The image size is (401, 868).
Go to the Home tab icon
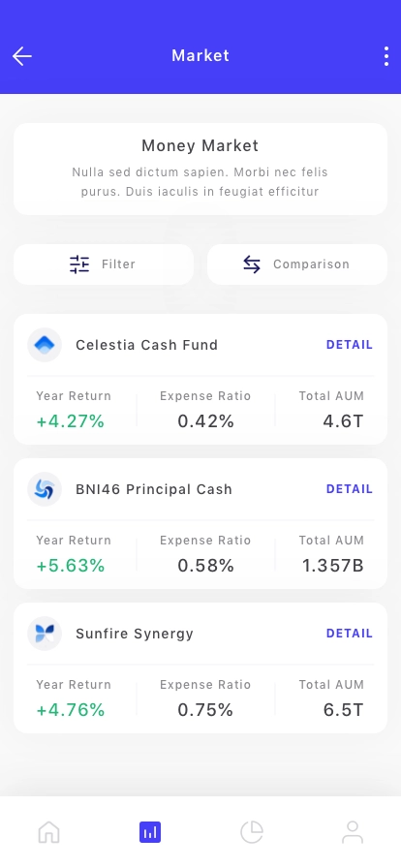tap(48, 832)
